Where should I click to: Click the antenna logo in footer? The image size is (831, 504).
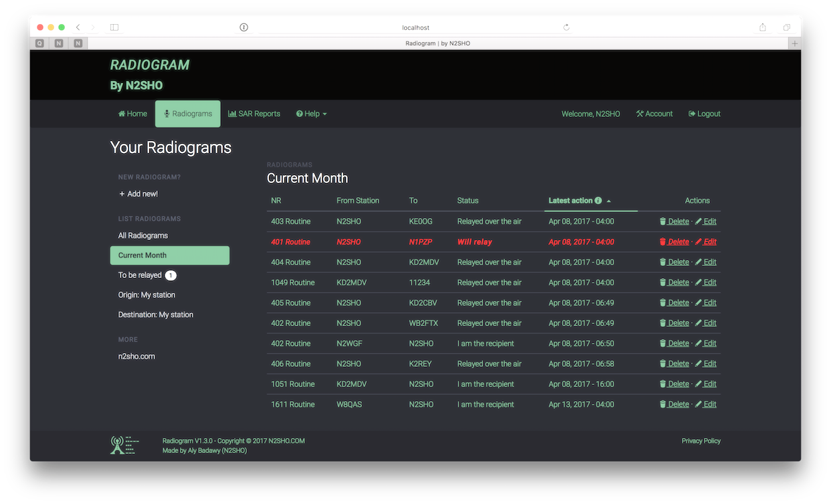124,445
